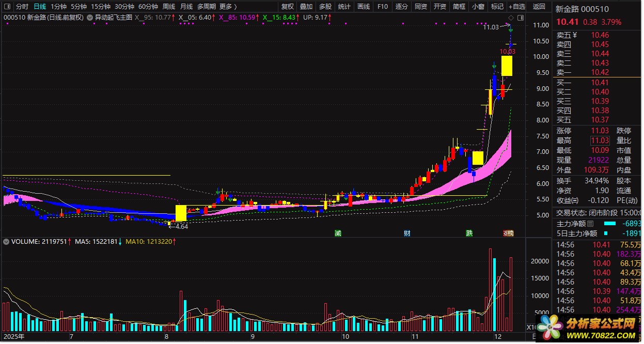This screenshot has height=344, width=644.
Task: Click the 同资 toolbar button
Action: 420,7
